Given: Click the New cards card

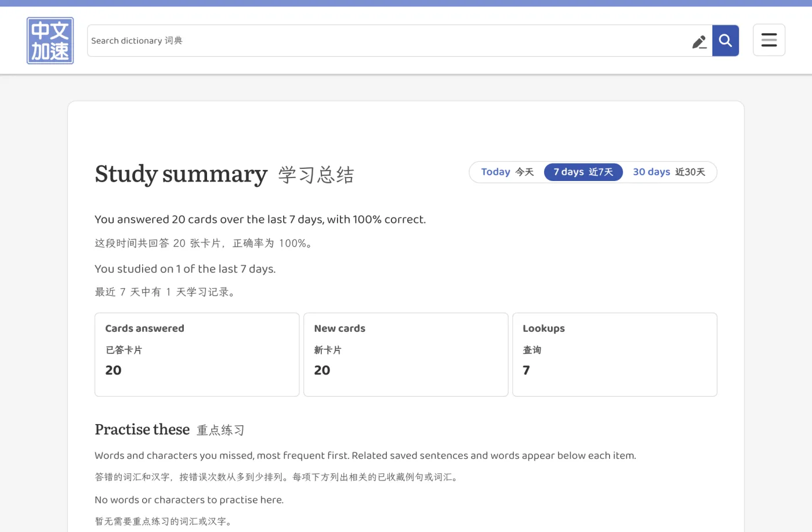Looking at the screenshot, I should click(x=406, y=355).
